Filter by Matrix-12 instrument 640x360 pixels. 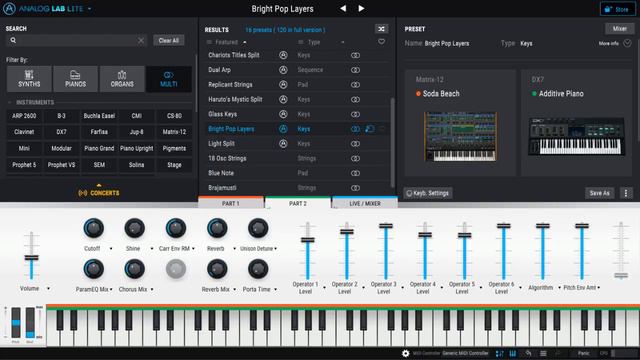(174, 132)
